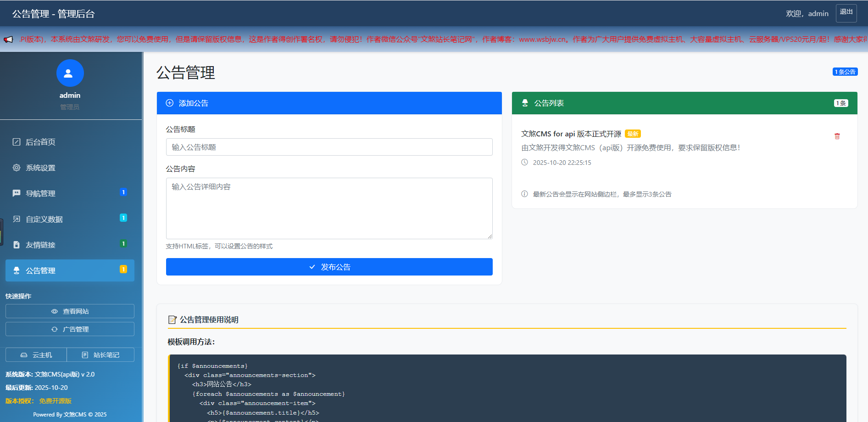Viewport: 868px width, 422px height.
Task: Focus the 公告标题 input field
Action: [329, 147]
